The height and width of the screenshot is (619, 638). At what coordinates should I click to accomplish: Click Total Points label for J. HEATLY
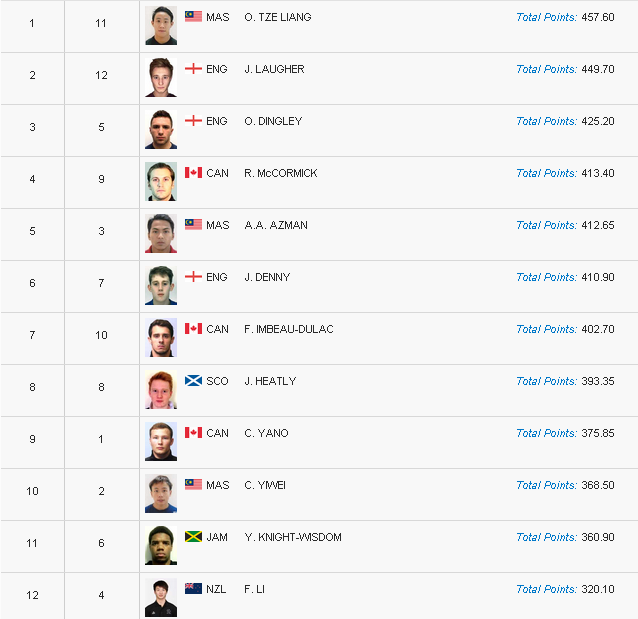coord(546,381)
